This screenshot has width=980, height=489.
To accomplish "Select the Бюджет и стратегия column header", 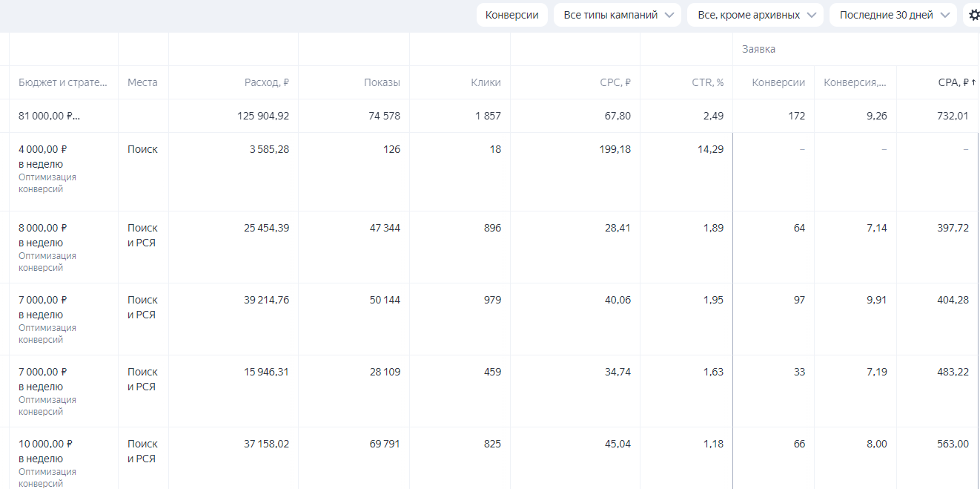I will click(63, 82).
